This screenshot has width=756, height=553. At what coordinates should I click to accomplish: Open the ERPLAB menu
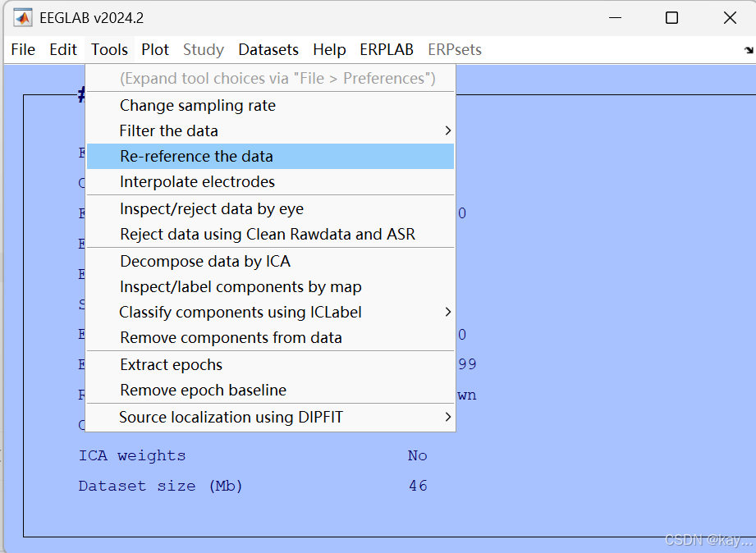pos(386,49)
